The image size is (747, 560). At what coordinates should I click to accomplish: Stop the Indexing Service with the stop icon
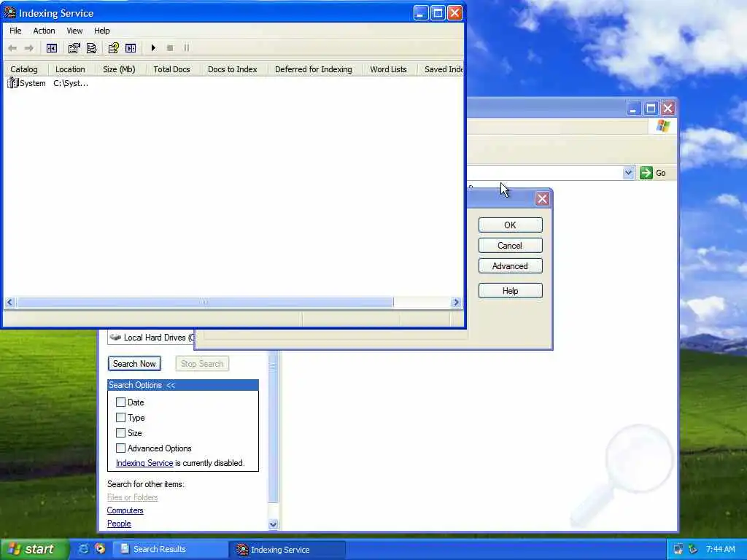pyautogui.click(x=170, y=48)
